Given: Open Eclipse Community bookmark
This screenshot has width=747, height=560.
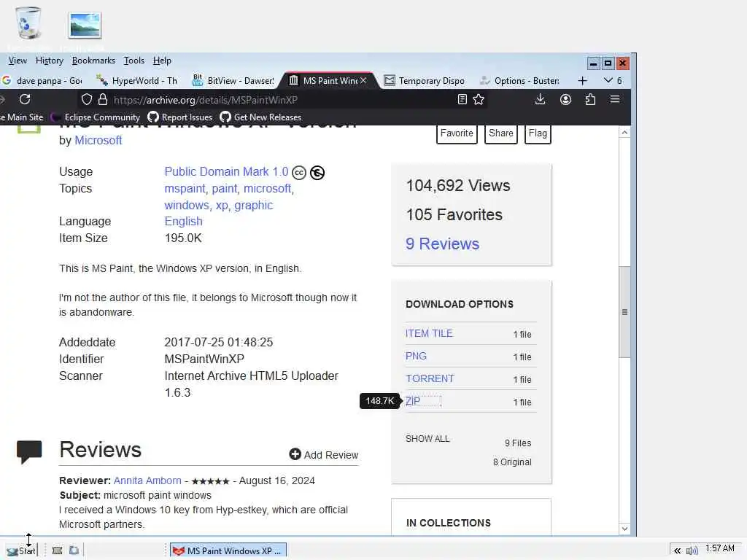Looking at the screenshot, I should pos(96,117).
